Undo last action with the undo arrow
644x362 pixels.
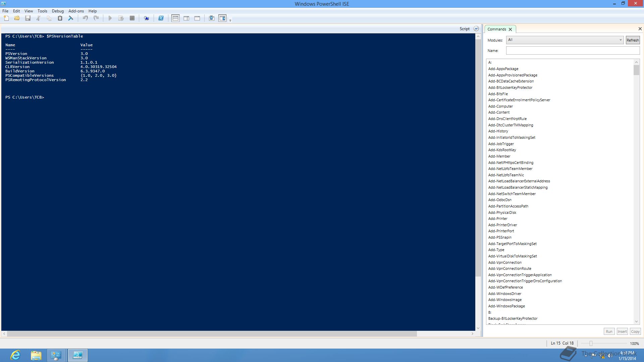85,18
